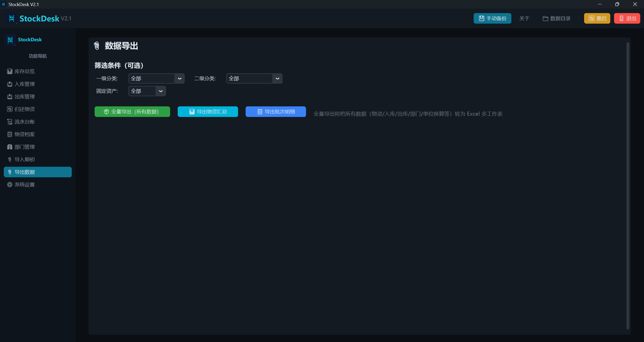
Task: Click the 重启 restart button
Action: click(x=597, y=18)
